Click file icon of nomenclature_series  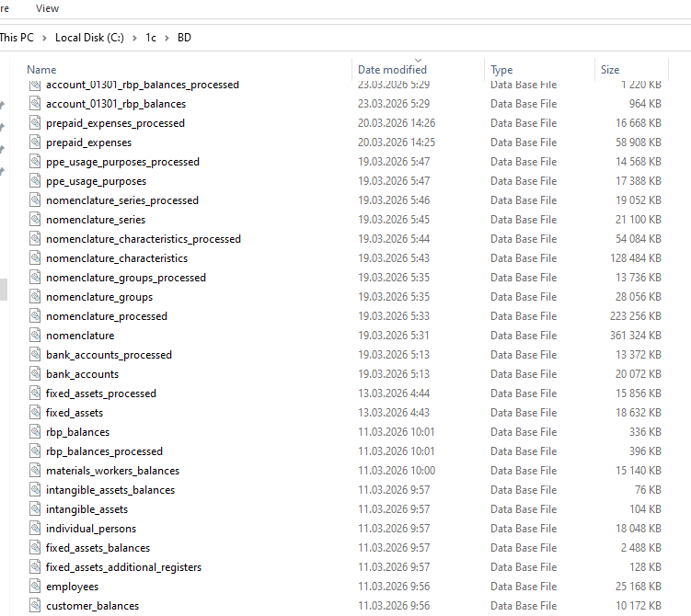(35, 219)
